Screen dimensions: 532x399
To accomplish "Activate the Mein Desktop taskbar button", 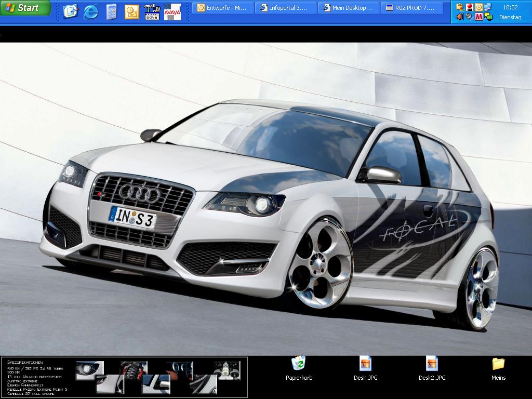I will [x=349, y=8].
